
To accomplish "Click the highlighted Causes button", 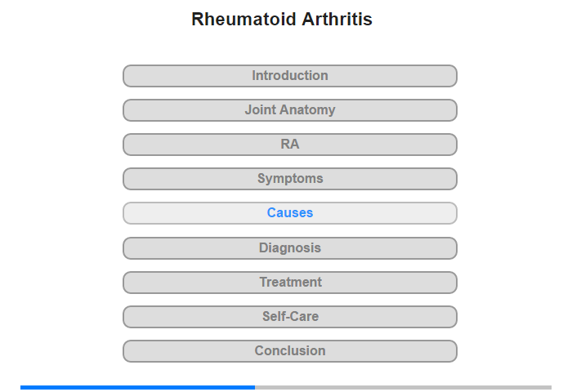I will click(290, 213).
